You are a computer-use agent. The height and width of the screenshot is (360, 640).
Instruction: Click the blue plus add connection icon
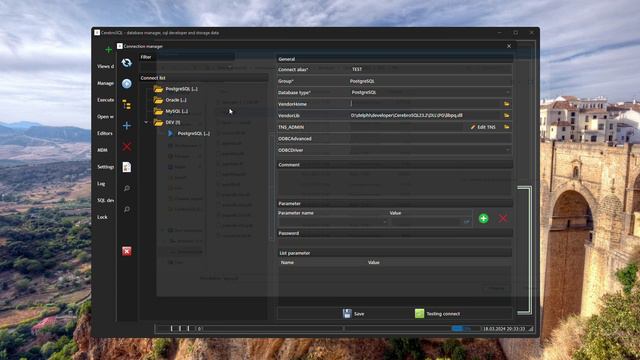[x=127, y=126]
